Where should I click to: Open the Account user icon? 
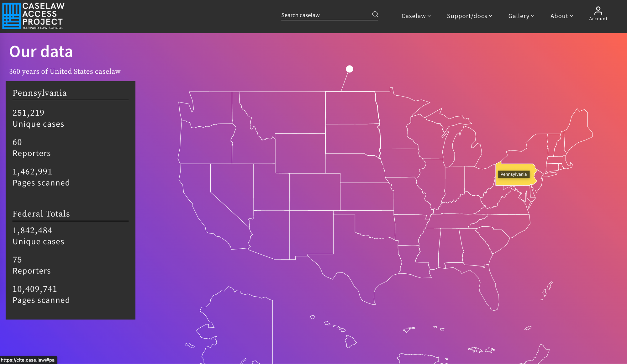(x=598, y=14)
